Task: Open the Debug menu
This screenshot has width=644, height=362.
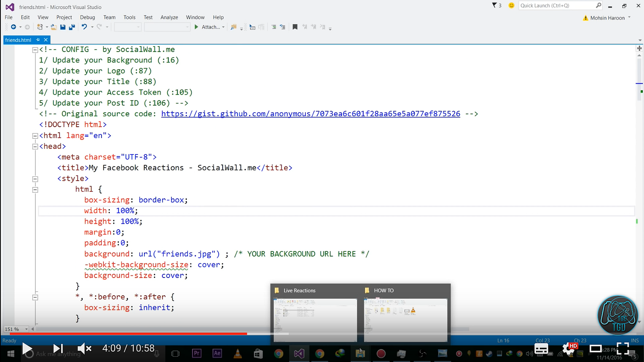Action: 87,17
